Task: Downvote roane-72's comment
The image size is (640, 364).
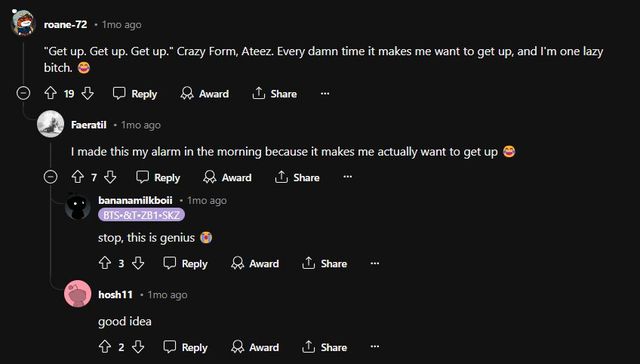Action: (x=87, y=93)
